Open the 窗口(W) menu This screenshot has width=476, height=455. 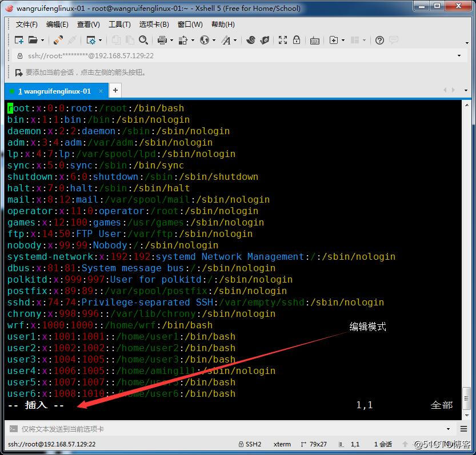190,25
